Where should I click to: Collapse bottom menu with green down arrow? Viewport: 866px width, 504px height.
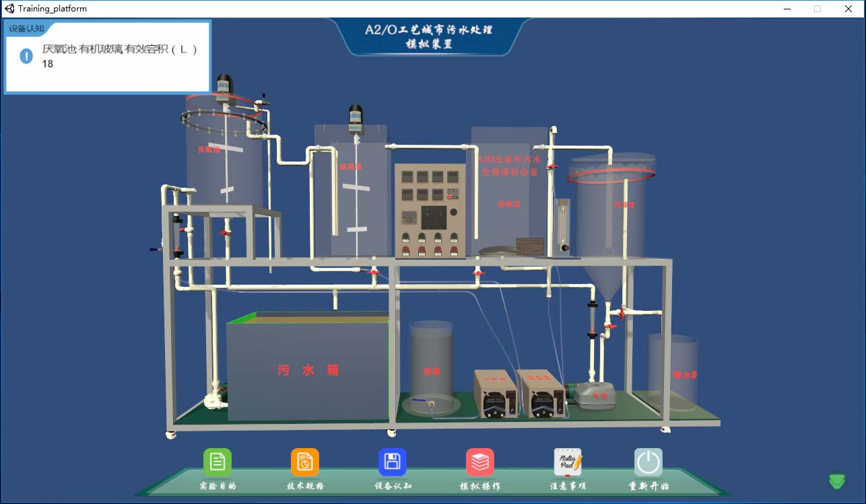click(x=837, y=480)
